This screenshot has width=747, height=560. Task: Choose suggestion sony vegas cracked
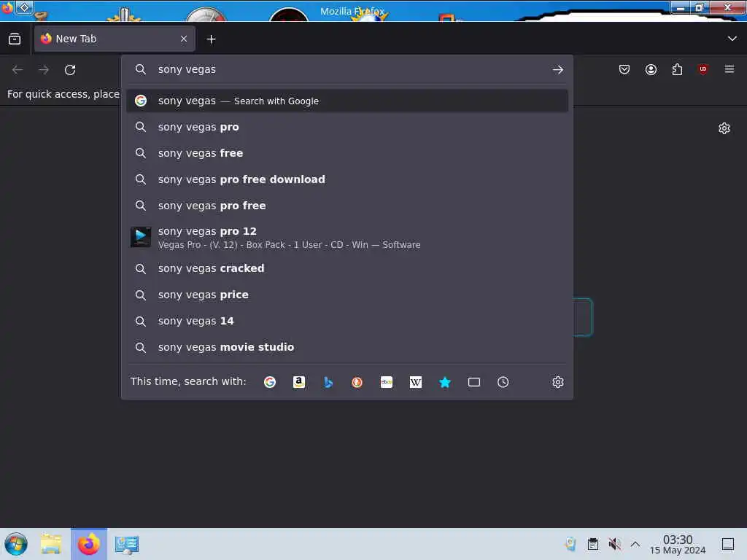(347, 268)
